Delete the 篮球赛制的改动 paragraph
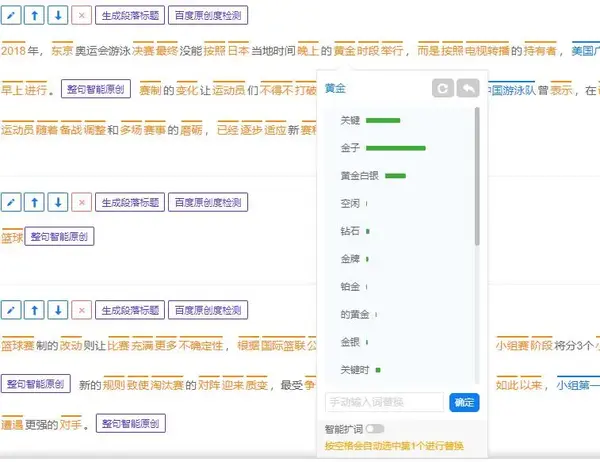 tap(82, 310)
